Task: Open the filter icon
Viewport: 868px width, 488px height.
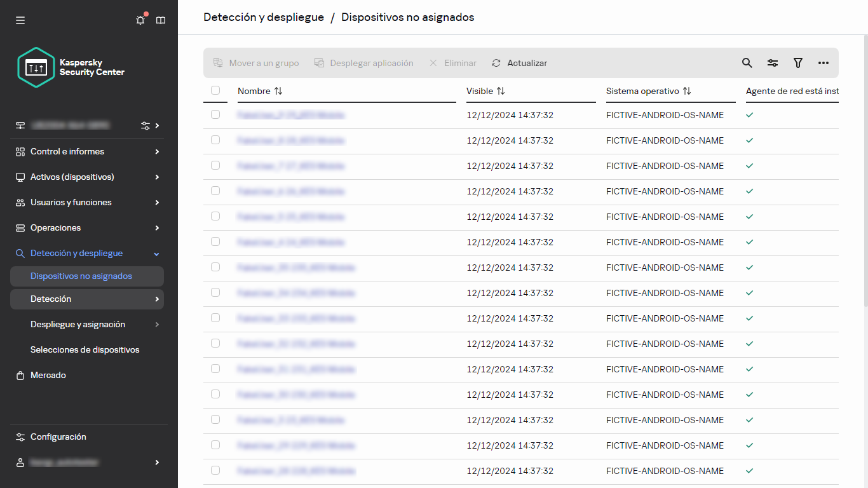Action: tap(798, 63)
